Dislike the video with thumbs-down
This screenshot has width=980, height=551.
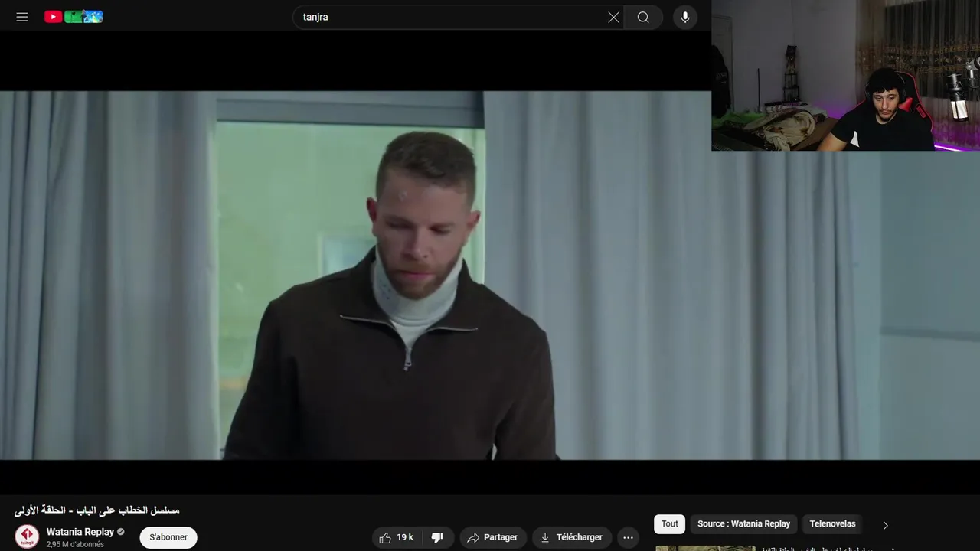coord(437,537)
